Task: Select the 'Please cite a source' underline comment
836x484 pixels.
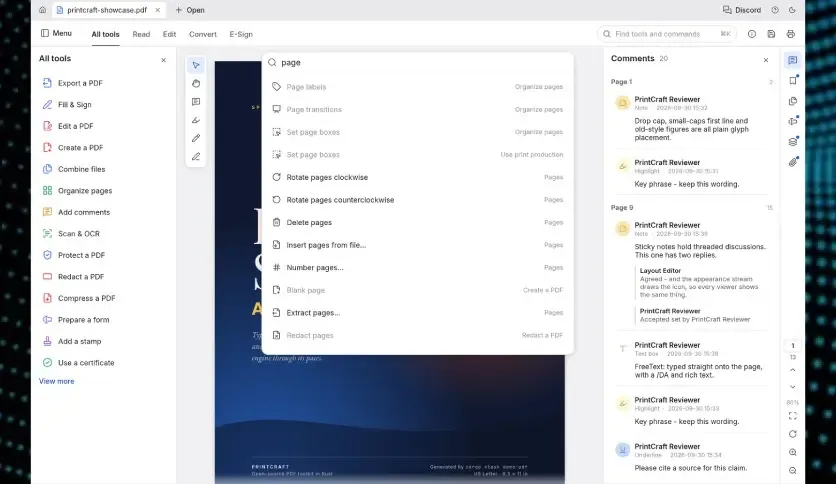Action: (x=692, y=457)
